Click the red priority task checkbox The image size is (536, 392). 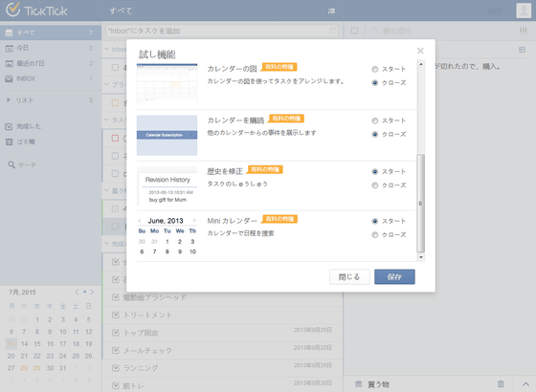tap(115, 139)
